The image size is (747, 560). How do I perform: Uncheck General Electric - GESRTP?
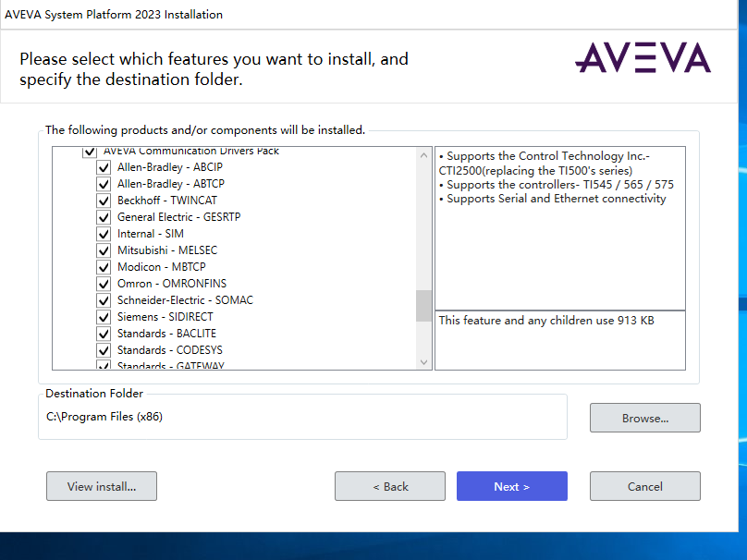104,217
